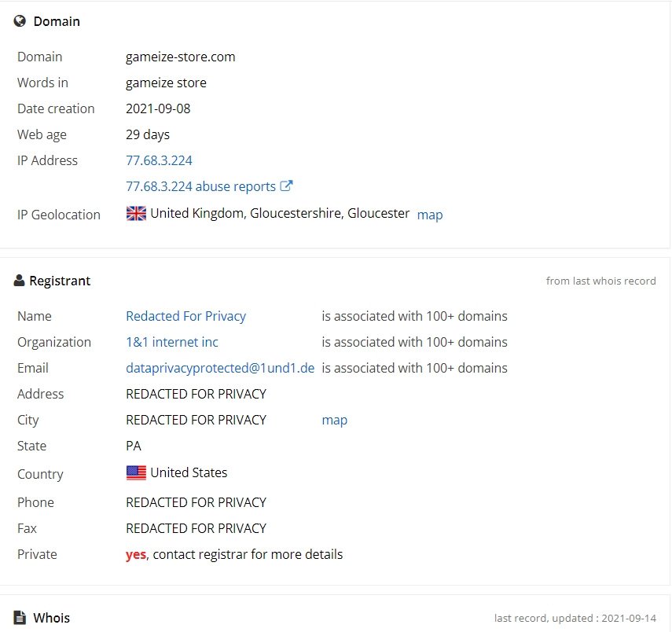Click the person icon beside Registrant heading

point(19,281)
